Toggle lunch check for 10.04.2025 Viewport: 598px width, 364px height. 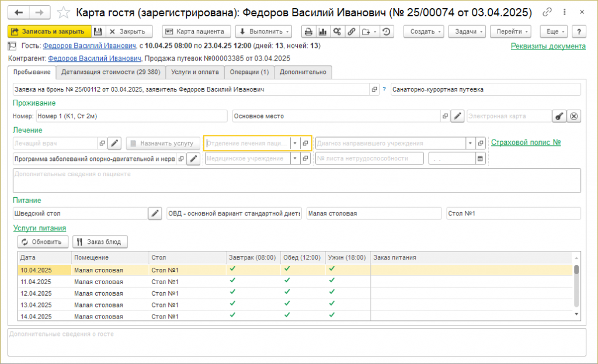[287, 269]
